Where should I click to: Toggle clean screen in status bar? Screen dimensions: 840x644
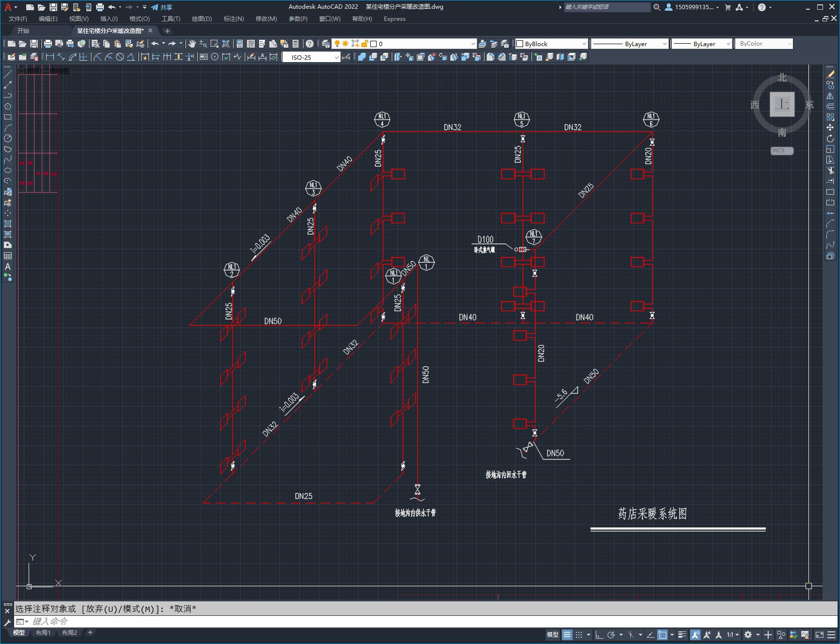(x=819, y=635)
